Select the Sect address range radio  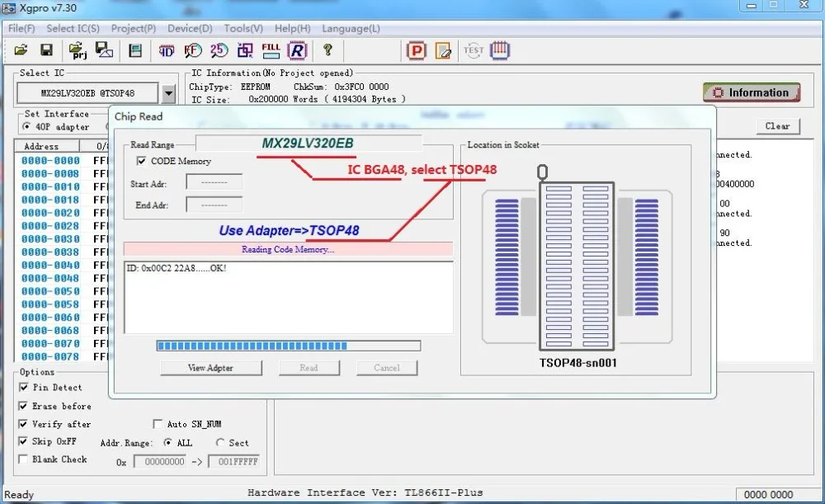(220, 443)
